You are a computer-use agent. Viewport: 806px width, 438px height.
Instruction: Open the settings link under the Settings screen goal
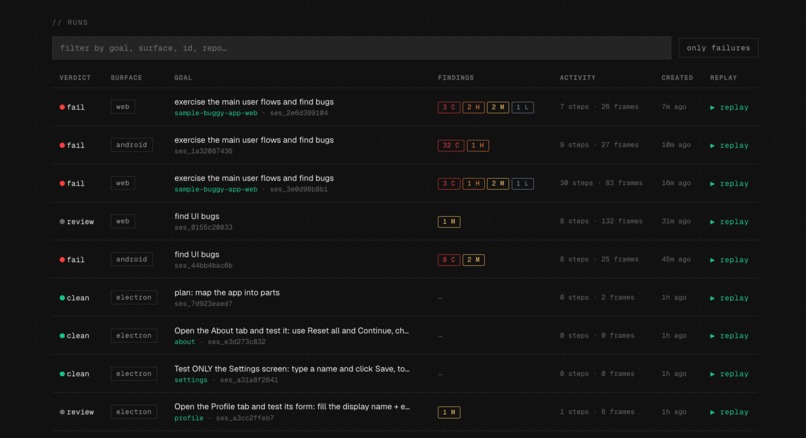point(191,380)
